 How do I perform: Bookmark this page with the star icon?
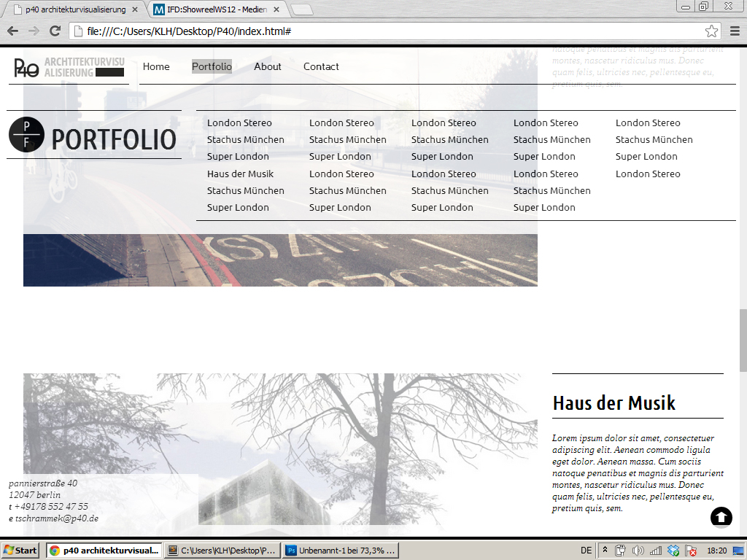(x=711, y=31)
